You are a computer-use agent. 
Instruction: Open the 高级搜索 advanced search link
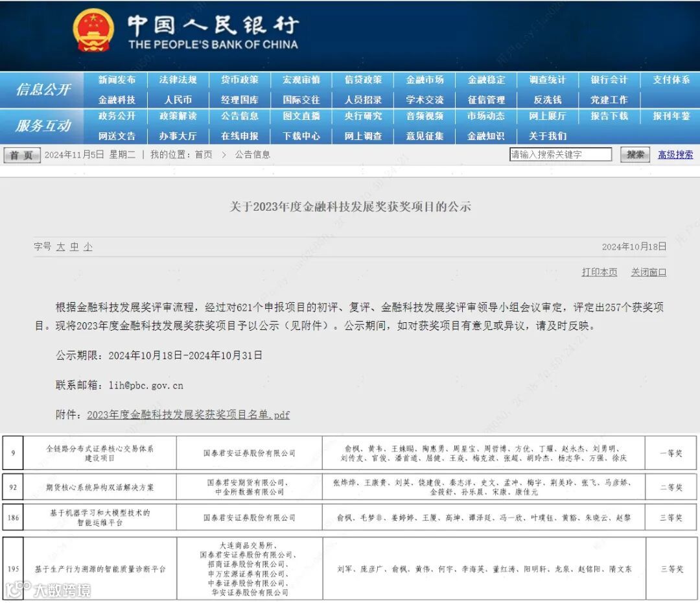(x=675, y=154)
